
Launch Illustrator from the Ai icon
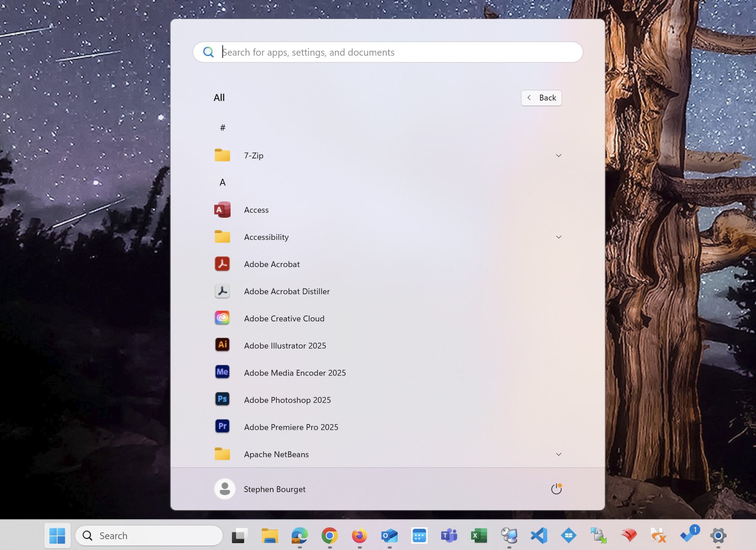point(222,345)
